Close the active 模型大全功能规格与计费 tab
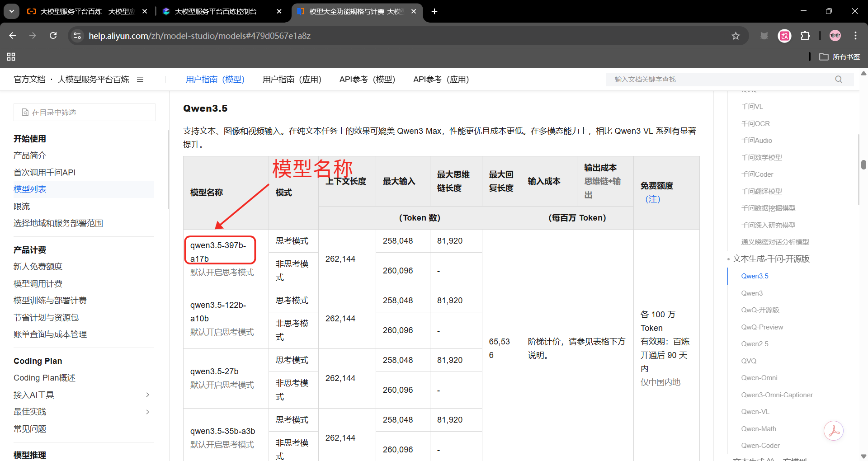The height and width of the screenshot is (461, 868). [x=414, y=11]
